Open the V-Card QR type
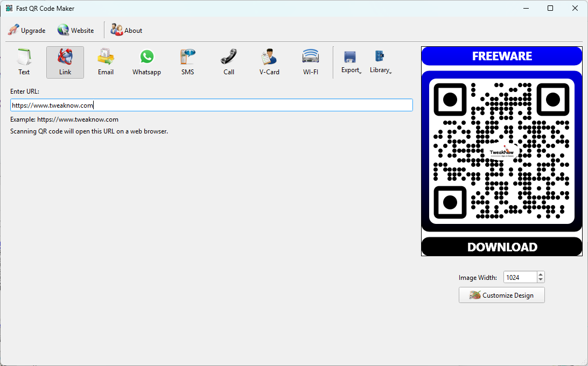This screenshot has width=588, height=366. tap(269, 62)
